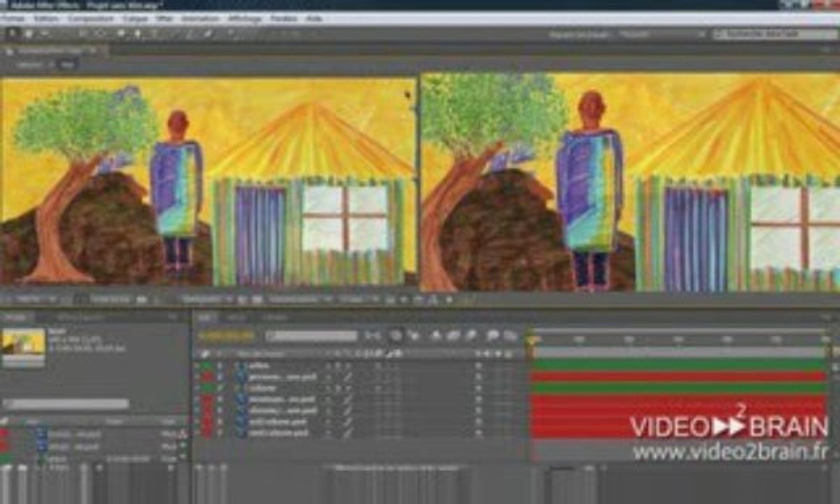Click the left composition view image

(x=208, y=182)
